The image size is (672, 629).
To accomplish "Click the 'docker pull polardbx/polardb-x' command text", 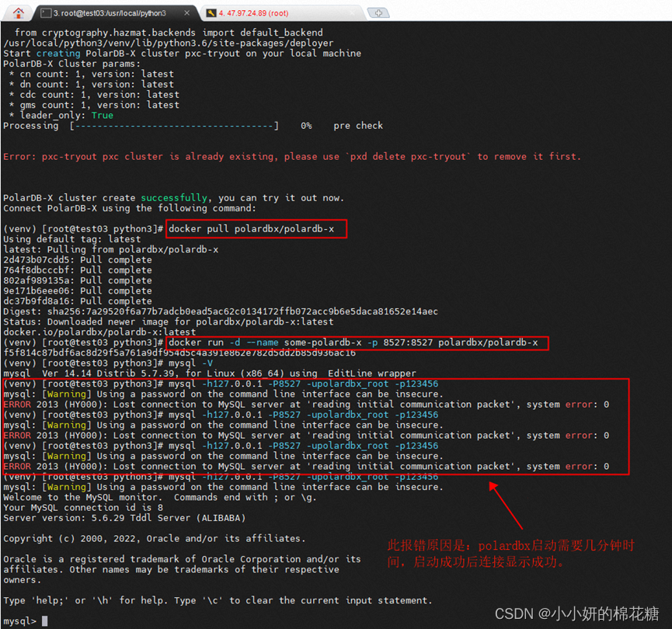I will [x=251, y=229].
